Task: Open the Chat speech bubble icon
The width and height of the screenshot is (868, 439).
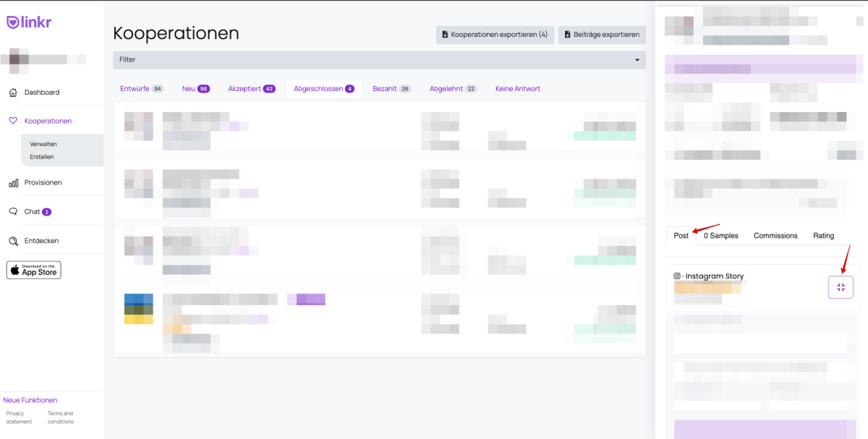Action: click(13, 212)
